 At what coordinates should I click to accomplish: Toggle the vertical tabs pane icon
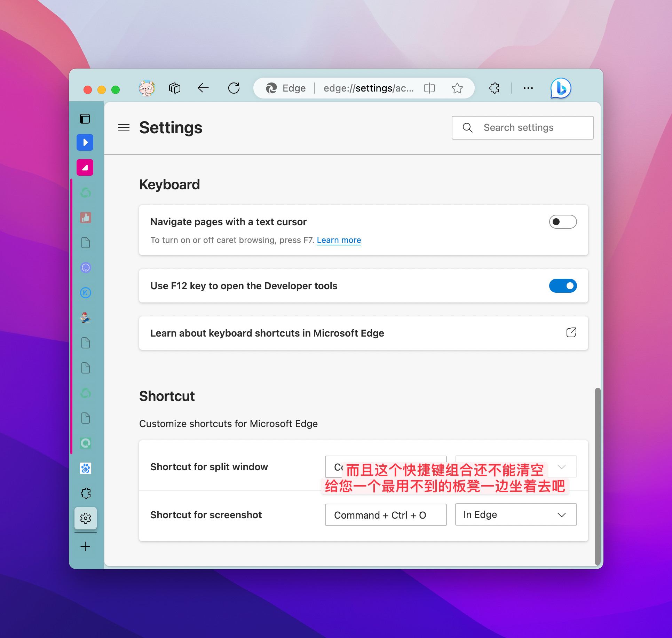coord(85,119)
